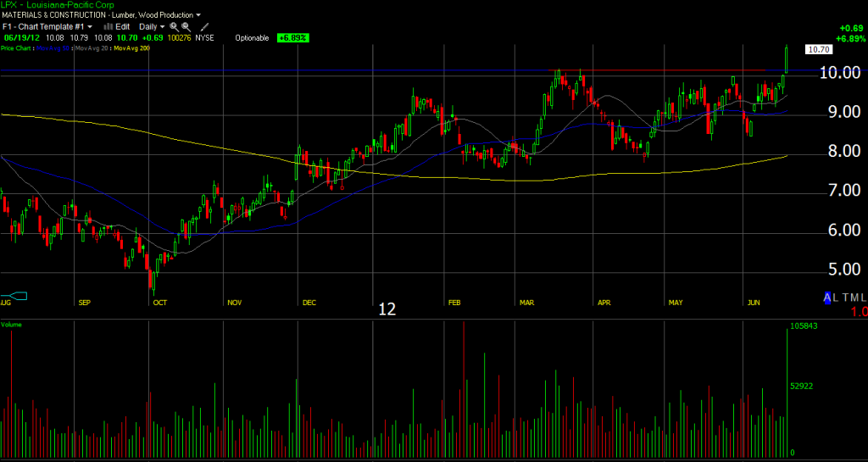Click the zoom out magnifier icon
Image resolution: width=868 pixels, height=462 pixels.
click(x=185, y=27)
